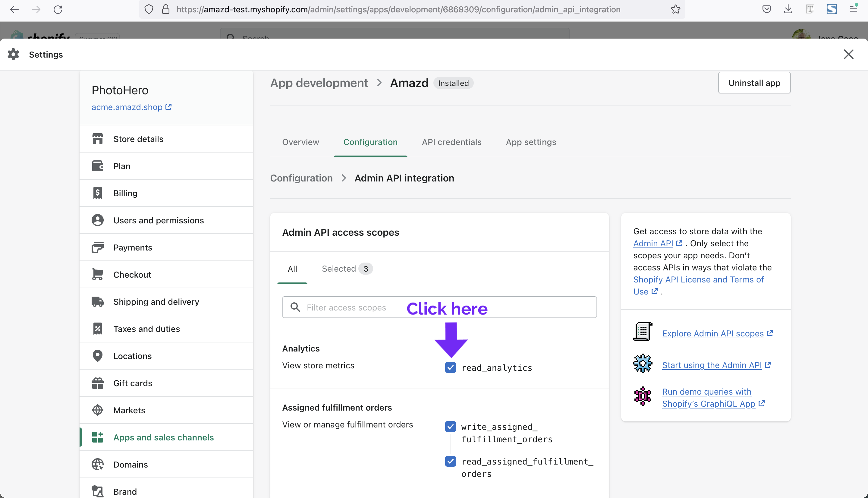Open Run demo queries with GraphiQL link
The image size is (868, 498).
click(x=713, y=397)
